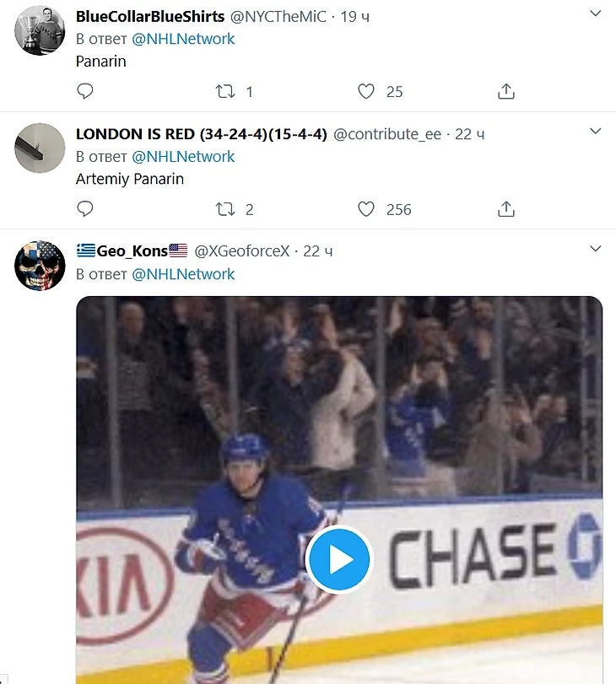Open @NHLNetwork link in Geo_Kons' reply
Viewport: 616px width, 684px height.
click(183, 274)
